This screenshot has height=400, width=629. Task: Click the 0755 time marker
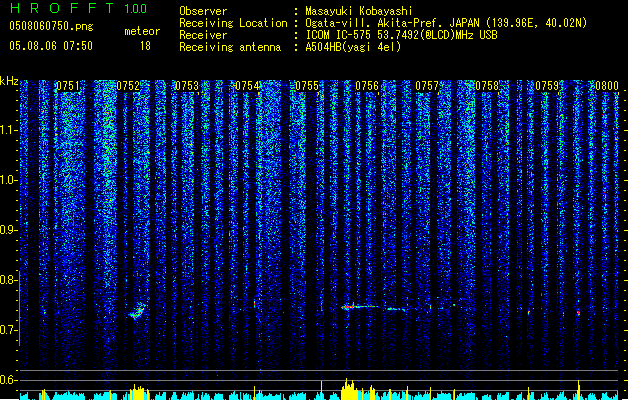tap(307, 86)
